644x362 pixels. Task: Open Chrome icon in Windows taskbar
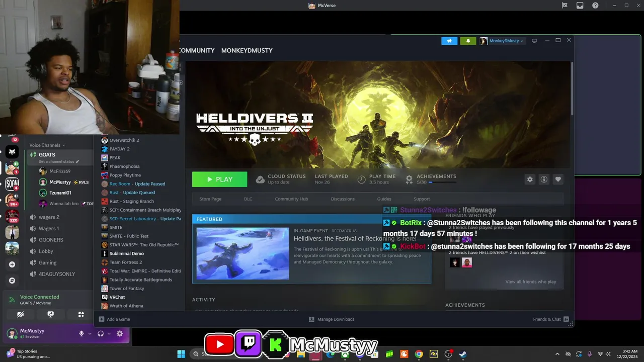pos(419,354)
